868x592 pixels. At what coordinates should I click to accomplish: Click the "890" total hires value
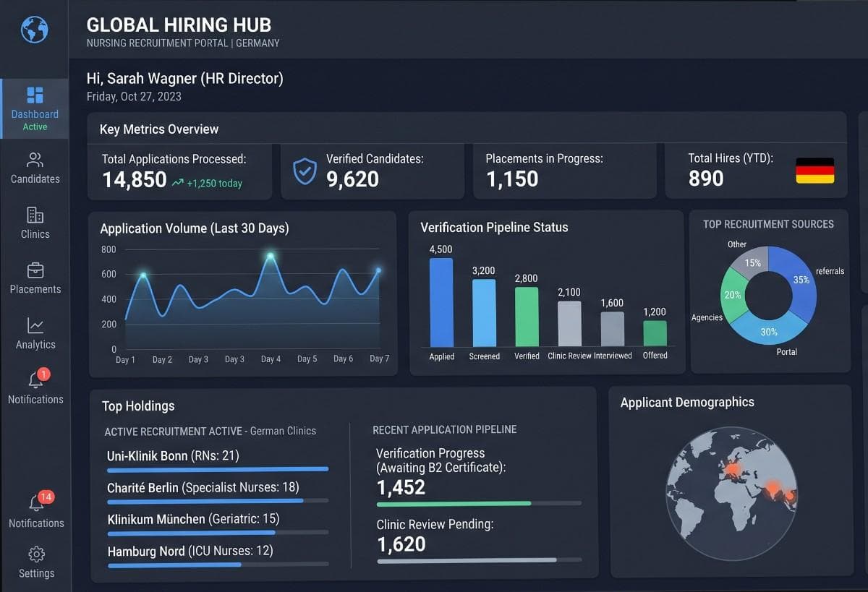(x=706, y=179)
